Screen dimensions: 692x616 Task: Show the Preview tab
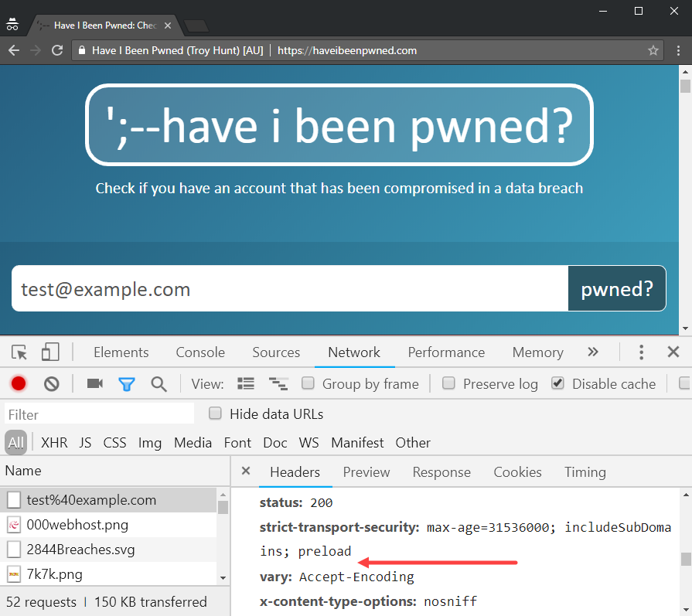(366, 472)
